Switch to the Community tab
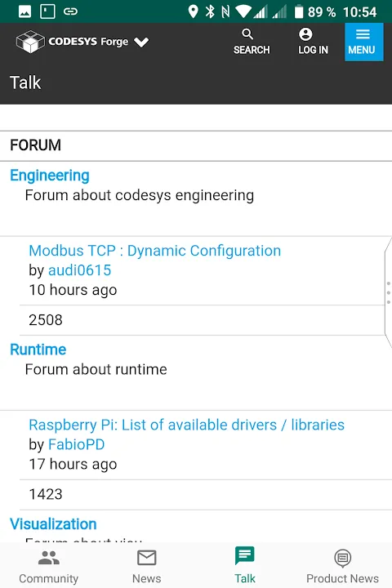 (x=49, y=567)
